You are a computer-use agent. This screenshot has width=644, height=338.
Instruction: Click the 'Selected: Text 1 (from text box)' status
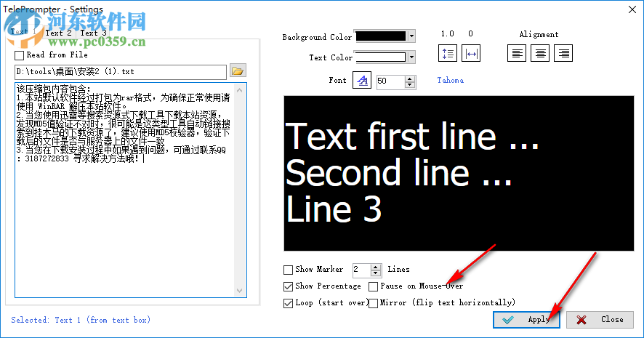[81, 320]
